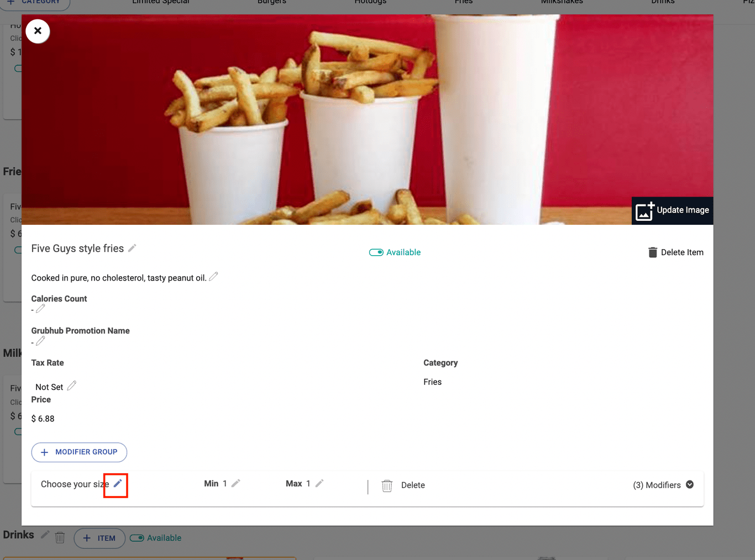Screen dimensions: 755x560
Task: Click the price value $ 6.88
Action: click(x=43, y=419)
